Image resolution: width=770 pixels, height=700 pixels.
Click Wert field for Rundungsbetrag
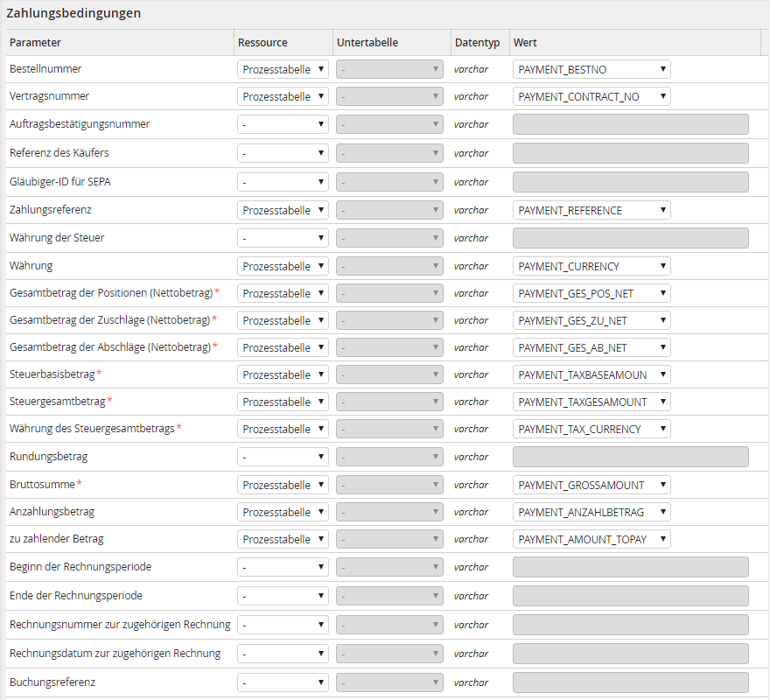[x=630, y=457]
